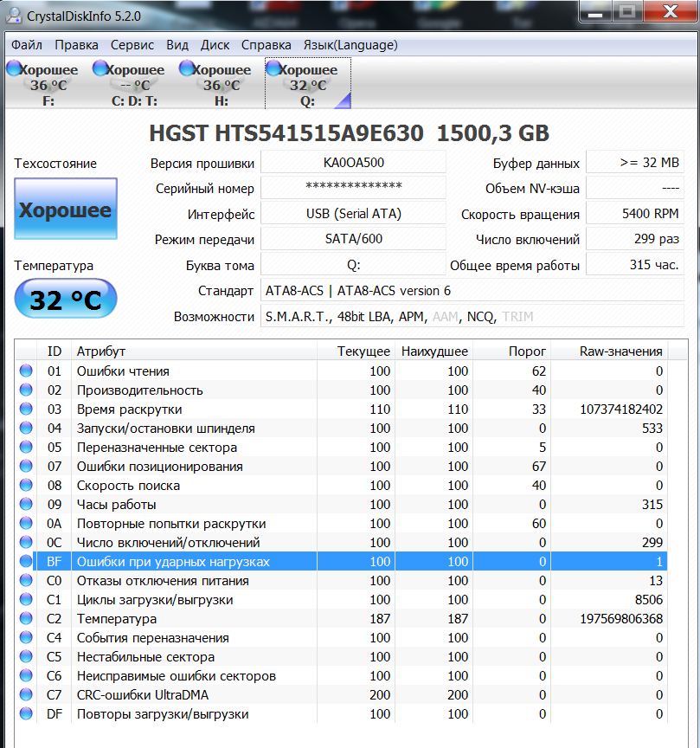Viewport: 700px width, 748px height.
Task: Click raw value 197569806368
Action: (621, 619)
